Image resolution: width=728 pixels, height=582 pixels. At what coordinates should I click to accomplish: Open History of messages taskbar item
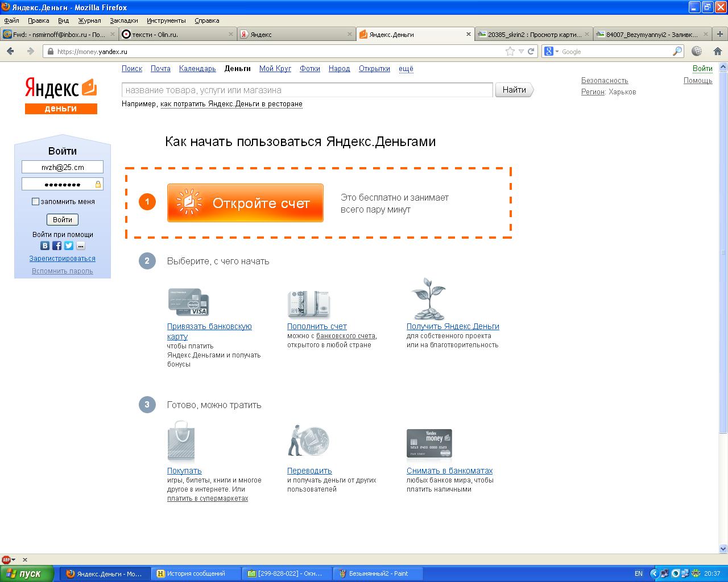[196, 573]
